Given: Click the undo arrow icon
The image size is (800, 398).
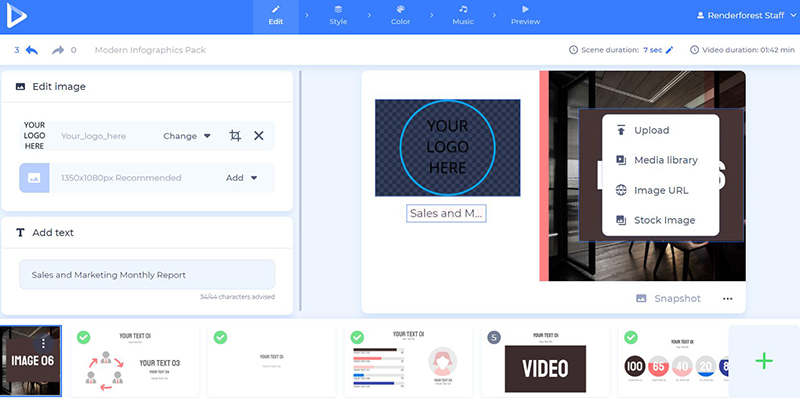Looking at the screenshot, I should point(32,50).
